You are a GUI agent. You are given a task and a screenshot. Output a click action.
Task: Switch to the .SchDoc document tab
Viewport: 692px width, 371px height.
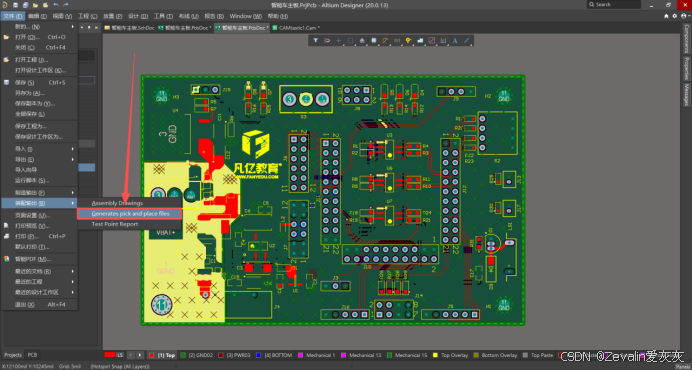coord(129,27)
